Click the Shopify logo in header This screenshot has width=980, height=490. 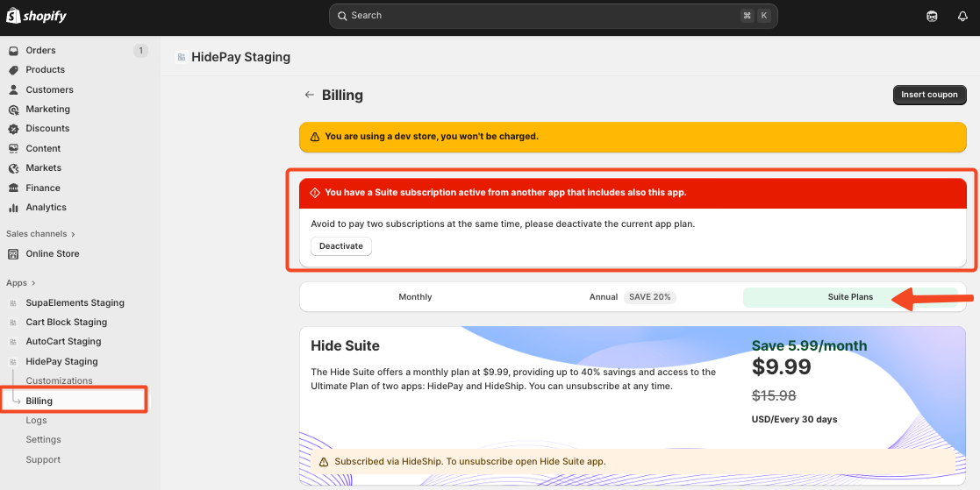coord(37,16)
